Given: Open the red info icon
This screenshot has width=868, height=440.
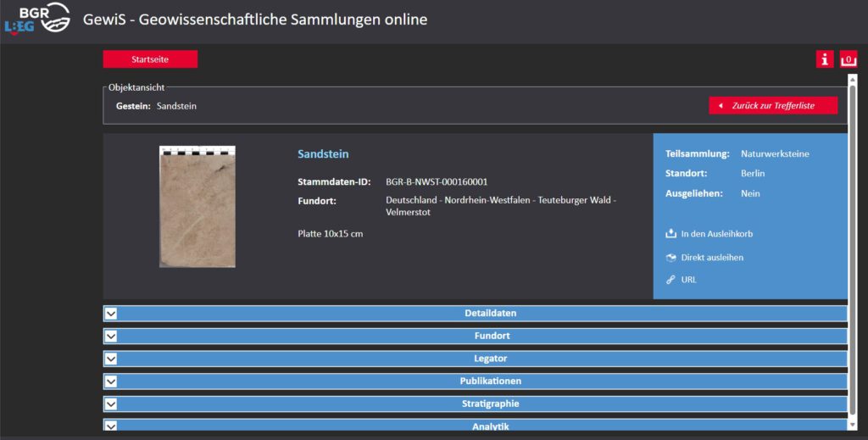Looking at the screenshot, I should tap(825, 59).
